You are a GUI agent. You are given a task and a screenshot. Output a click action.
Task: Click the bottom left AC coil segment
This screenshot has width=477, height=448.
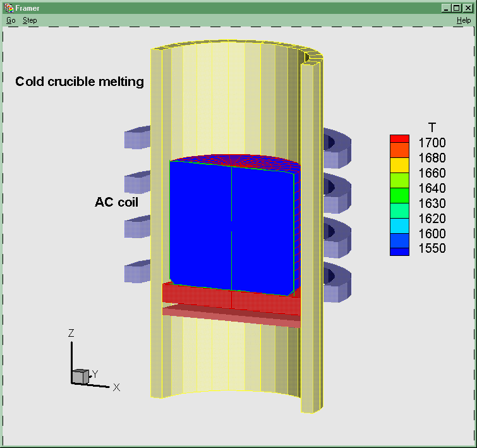pos(137,272)
